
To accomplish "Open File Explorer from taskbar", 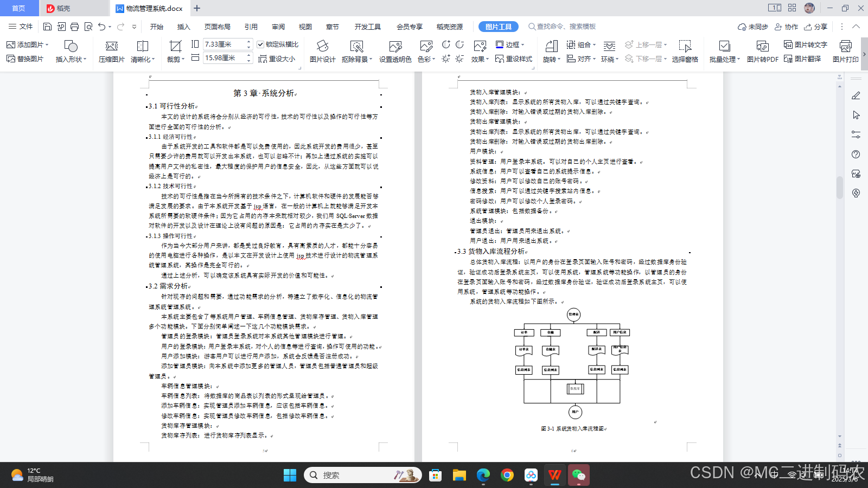I will pyautogui.click(x=459, y=476).
